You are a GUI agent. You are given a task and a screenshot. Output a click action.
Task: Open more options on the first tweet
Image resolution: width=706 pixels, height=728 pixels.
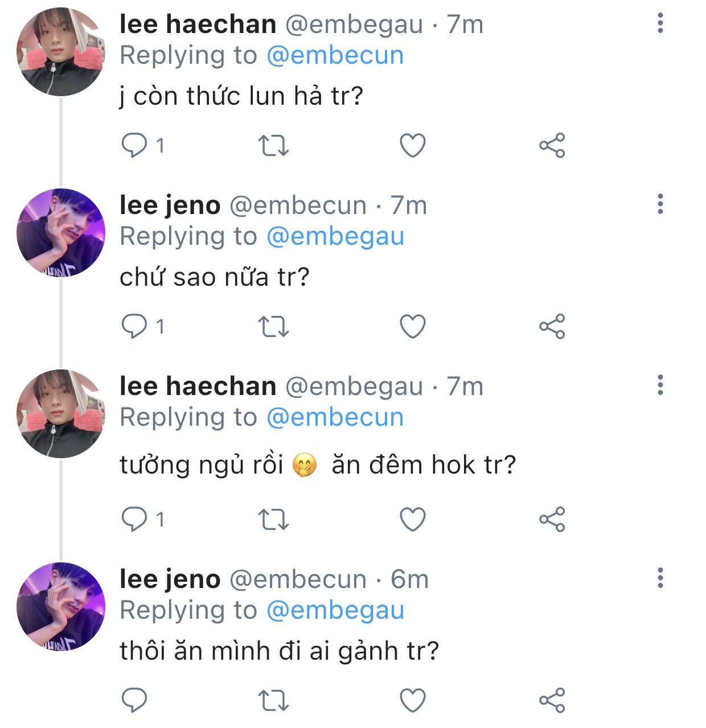point(660,23)
